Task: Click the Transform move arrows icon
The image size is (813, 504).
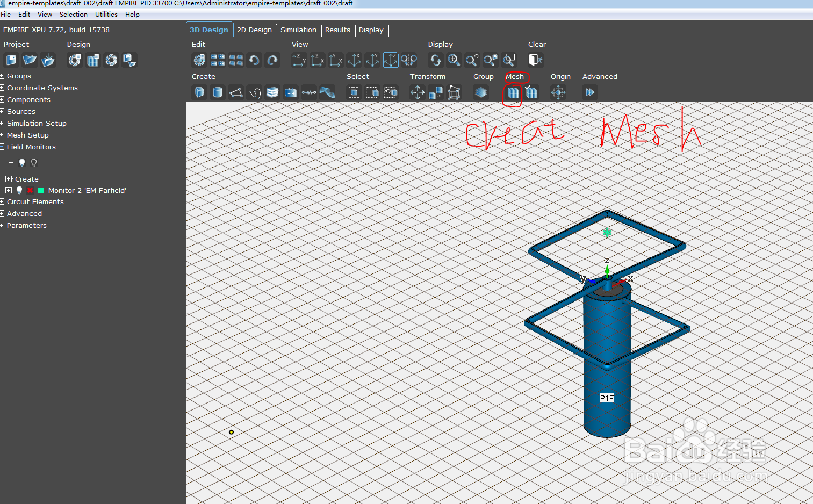Action: point(418,92)
